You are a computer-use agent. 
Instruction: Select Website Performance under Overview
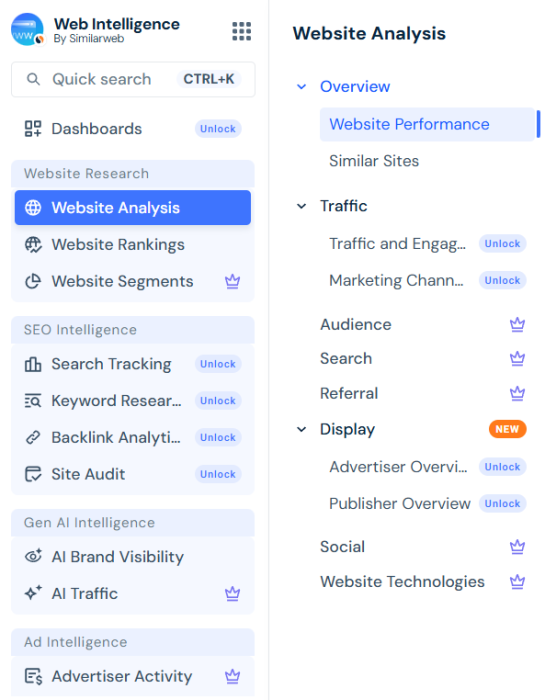click(x=427, y=124)
